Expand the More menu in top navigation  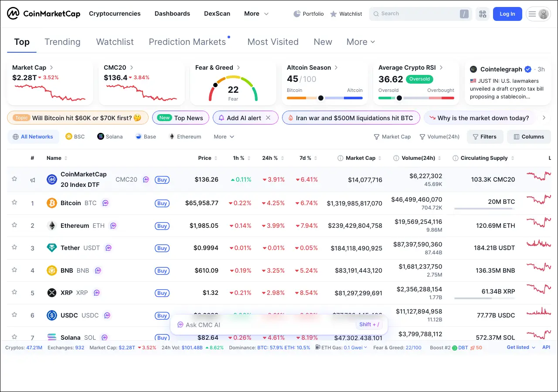point(256,14)
